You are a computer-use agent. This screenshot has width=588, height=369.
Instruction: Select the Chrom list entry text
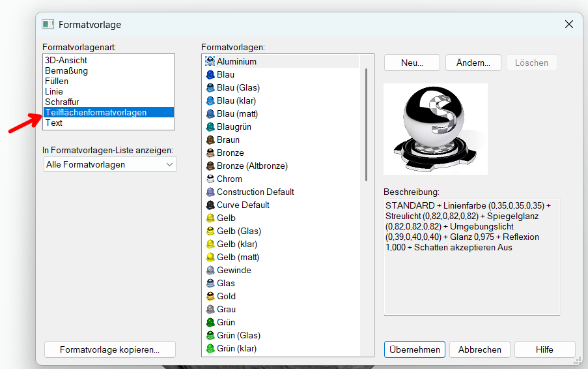point(229,179)
